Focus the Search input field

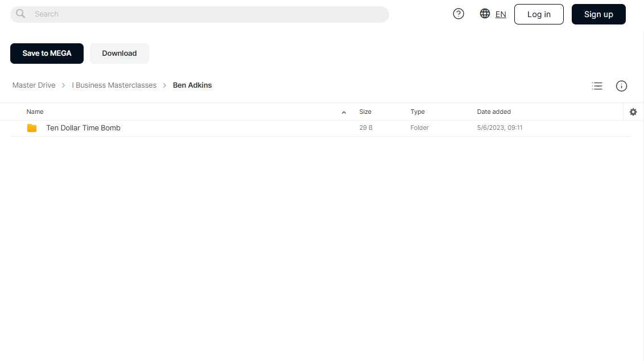coord(200,14)
